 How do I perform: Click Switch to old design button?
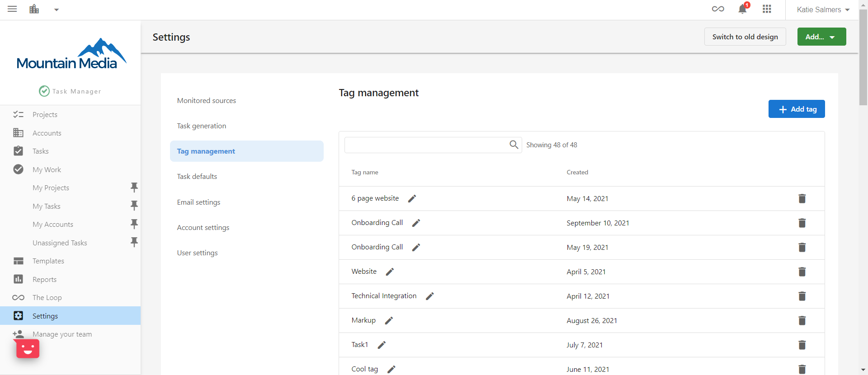point(745,37)
